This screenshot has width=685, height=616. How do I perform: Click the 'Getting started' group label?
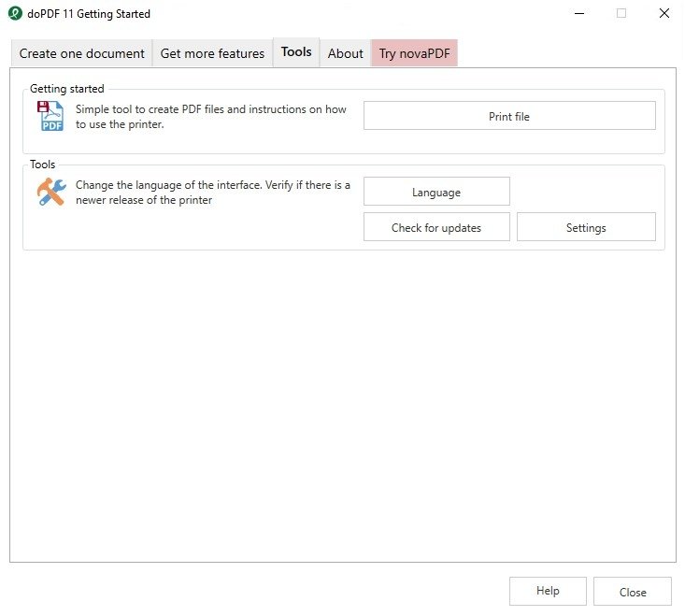[x=67, y=89]
